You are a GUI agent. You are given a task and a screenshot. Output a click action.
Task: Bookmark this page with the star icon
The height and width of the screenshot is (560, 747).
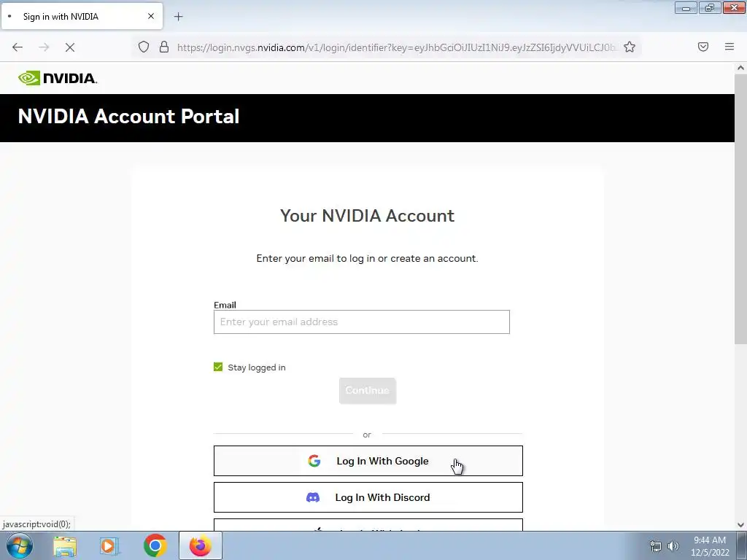[x=630, y=47]
